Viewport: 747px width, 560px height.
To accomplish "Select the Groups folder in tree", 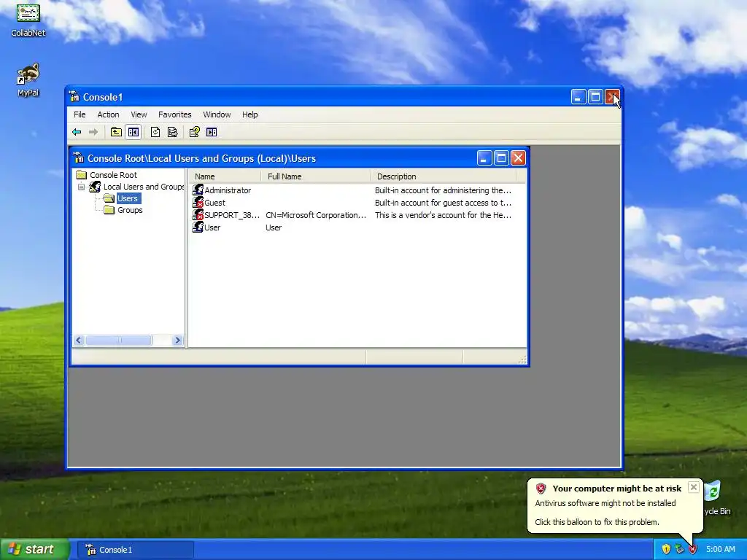I will click(130, 210).
